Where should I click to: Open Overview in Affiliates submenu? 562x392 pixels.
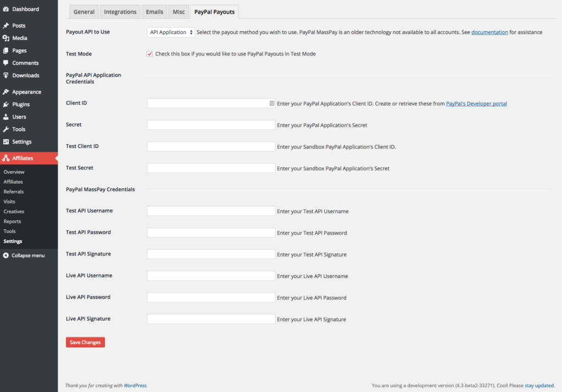click(14, 172)
